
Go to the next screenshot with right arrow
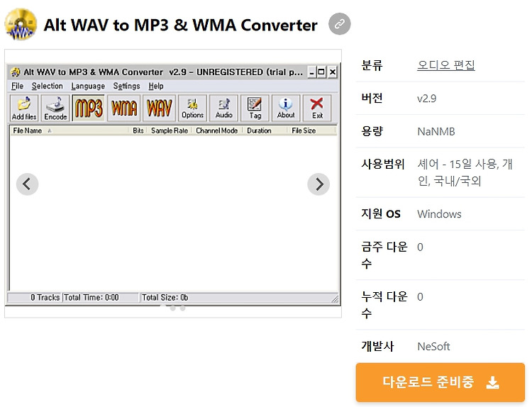pos(318,184)
